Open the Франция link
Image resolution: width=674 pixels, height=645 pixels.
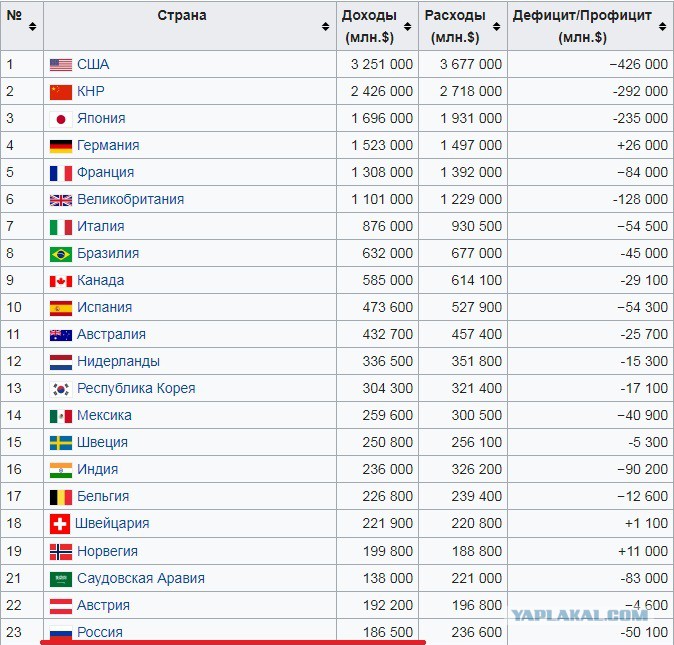[108, 173]
